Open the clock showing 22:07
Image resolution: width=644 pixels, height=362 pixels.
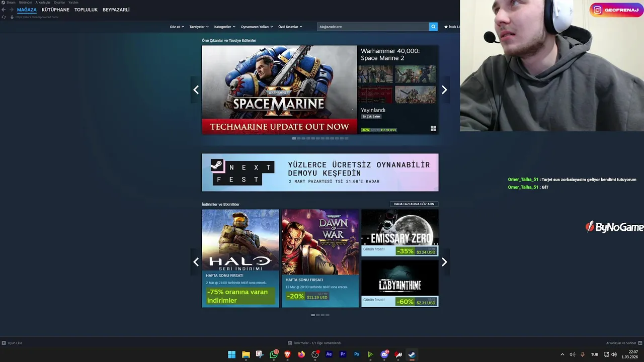tap(631, 354)
